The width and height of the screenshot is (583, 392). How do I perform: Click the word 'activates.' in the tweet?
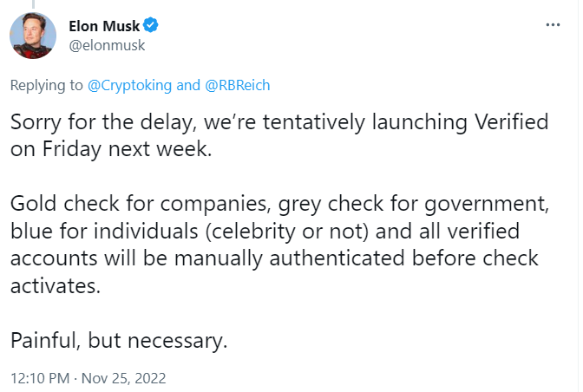point(56,286)
